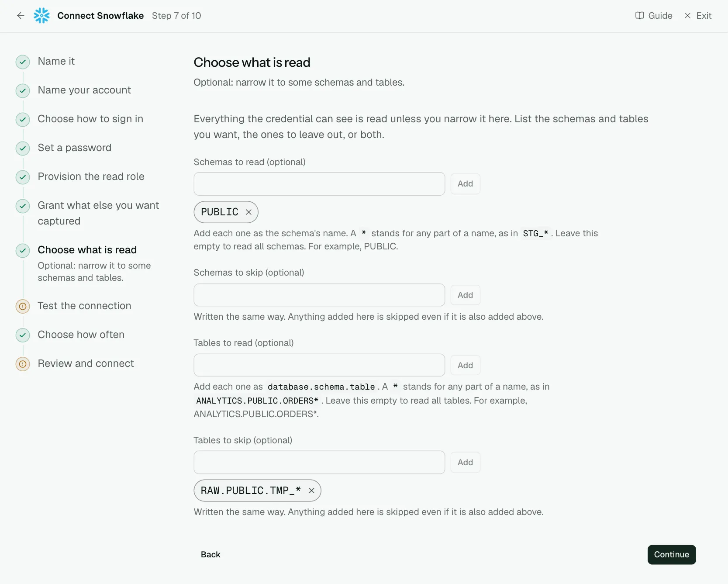The image size is (728, 584).
Task: Add the Tables to read entry
Action: coord(465,365)
